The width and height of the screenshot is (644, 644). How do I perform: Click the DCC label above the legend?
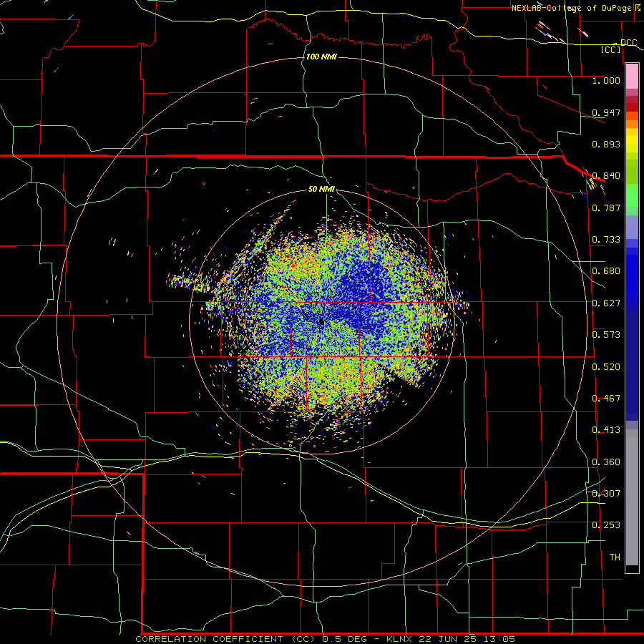[x=628, y=43]
